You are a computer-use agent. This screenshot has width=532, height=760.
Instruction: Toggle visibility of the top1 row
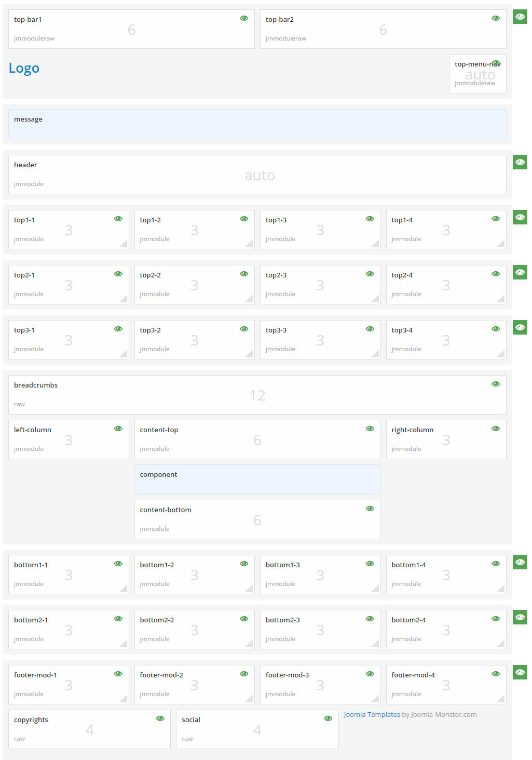(520, 217)
